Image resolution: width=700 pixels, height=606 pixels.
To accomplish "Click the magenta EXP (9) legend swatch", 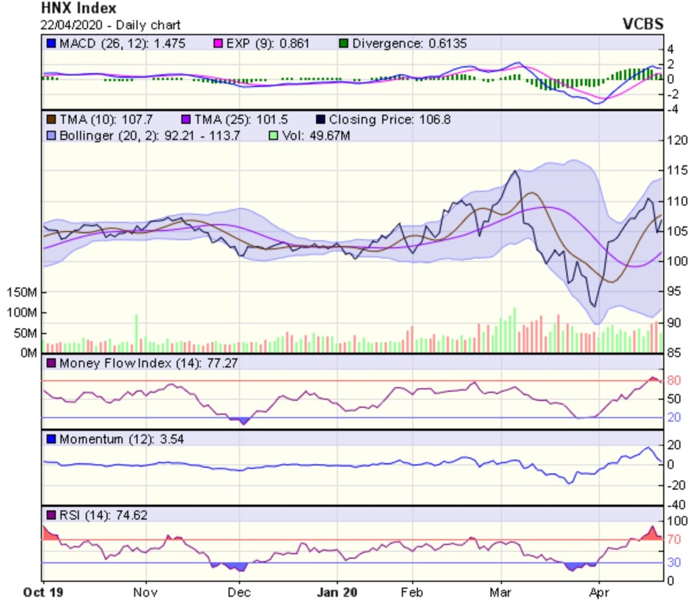I will coord(218,44).
